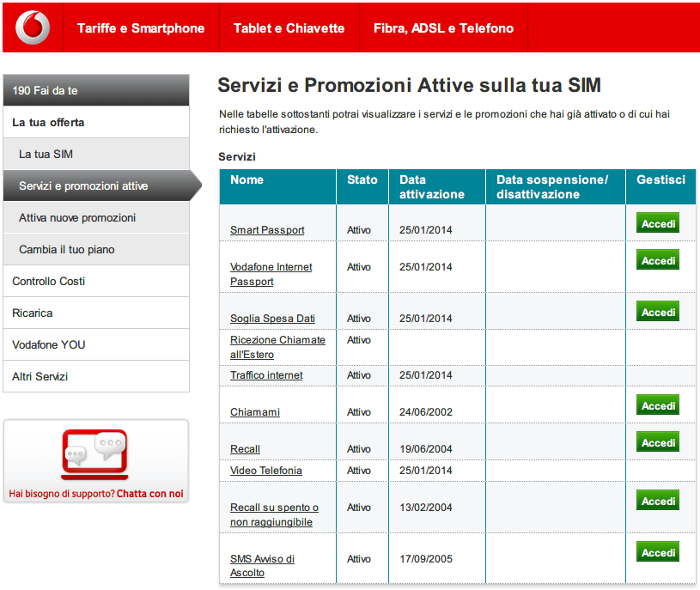The height and width of the screenshot is (590, 700).
Task: Click the 190 Fai da te header
Action: pos(96,90)
